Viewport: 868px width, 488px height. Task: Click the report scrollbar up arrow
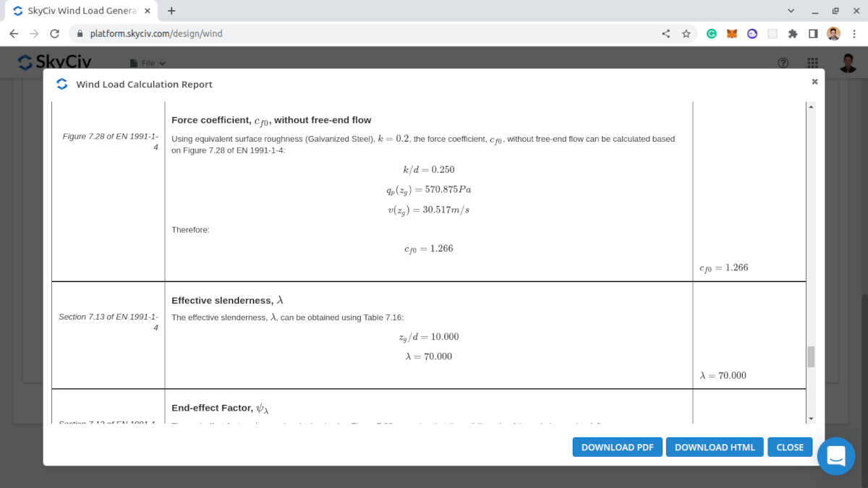point(811,107)
